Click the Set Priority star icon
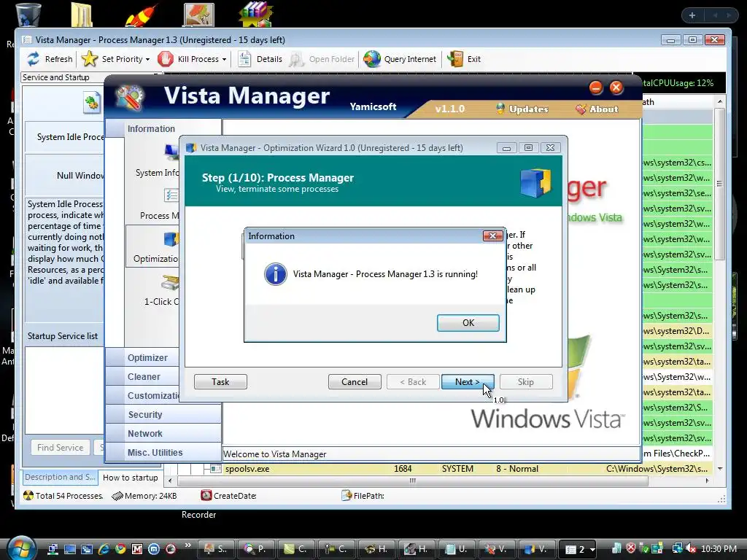Screen dimensions: 747x560 coord(90,59)
